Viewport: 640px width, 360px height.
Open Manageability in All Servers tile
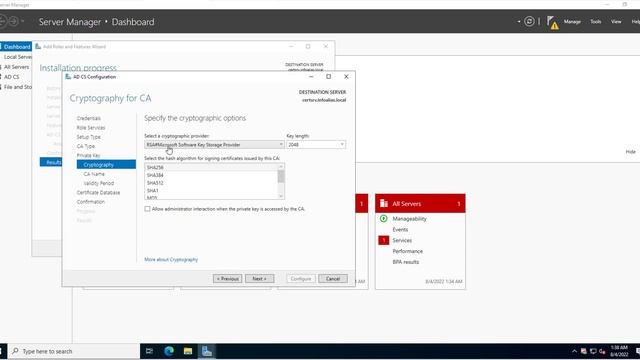point(409,219)
